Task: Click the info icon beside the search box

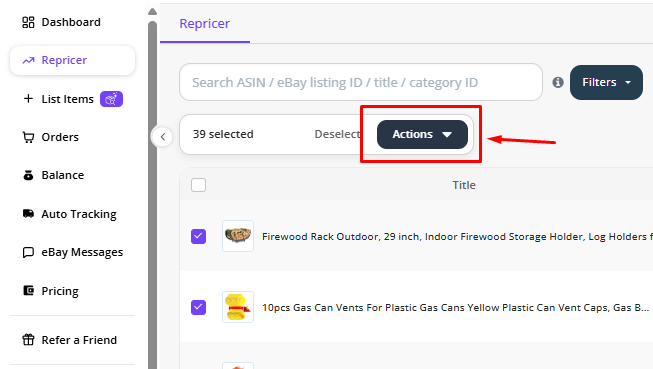Action: (x=558, y=82)
